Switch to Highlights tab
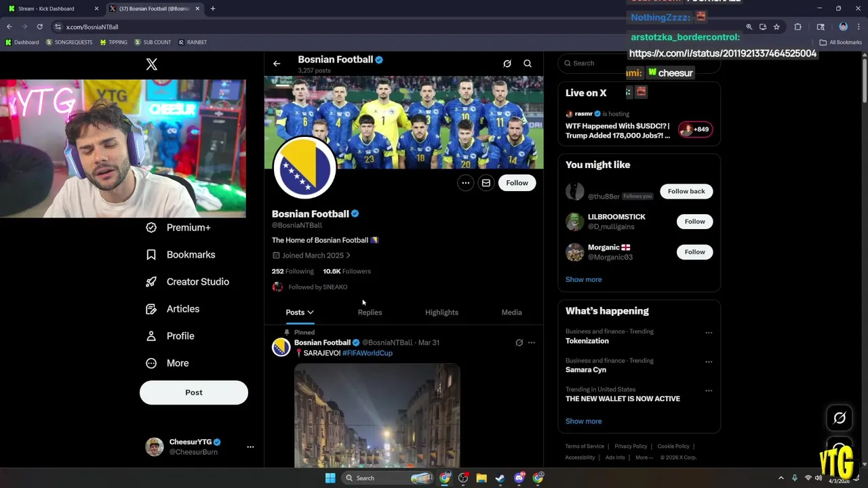This screenshot has height=488, width=868. [441, 312]
